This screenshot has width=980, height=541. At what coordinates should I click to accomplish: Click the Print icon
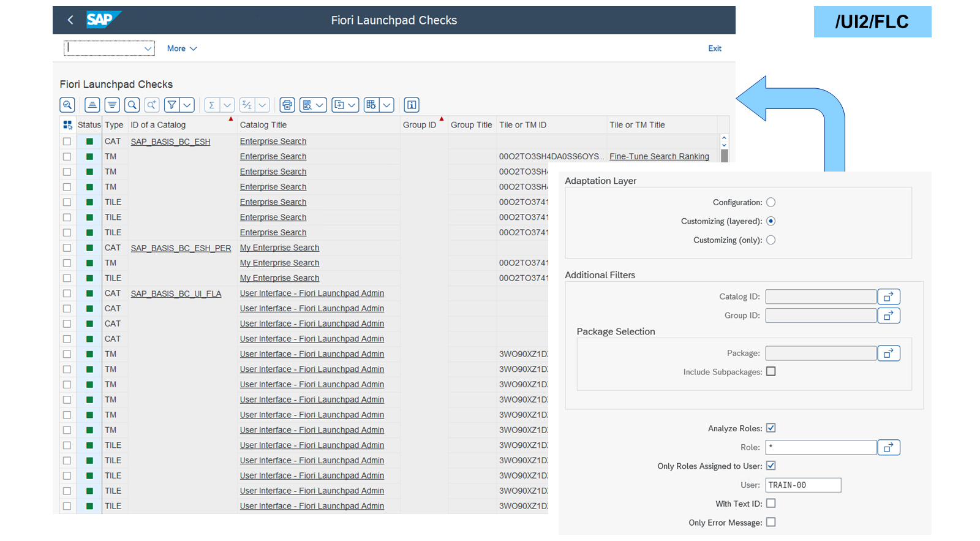pos(287,105)
